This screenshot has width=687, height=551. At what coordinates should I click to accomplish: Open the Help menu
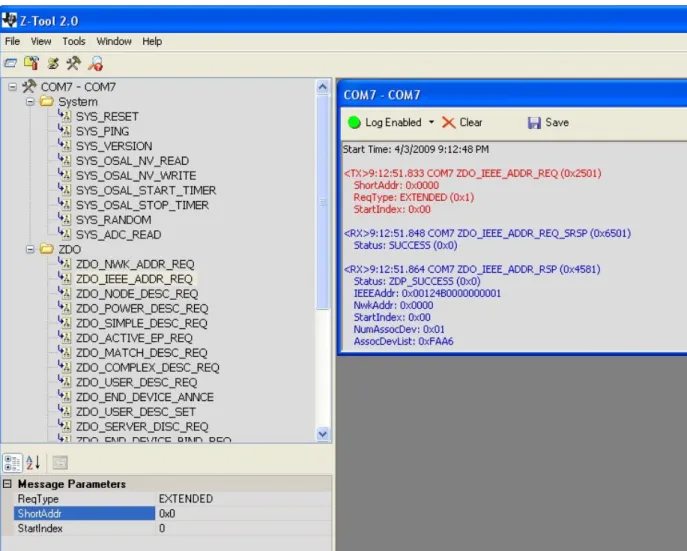(152, 41)
